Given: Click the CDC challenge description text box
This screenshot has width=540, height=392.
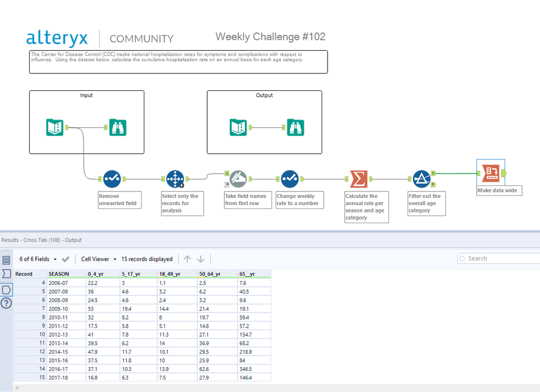Looking at the screenshot, I should coord(178,62).
